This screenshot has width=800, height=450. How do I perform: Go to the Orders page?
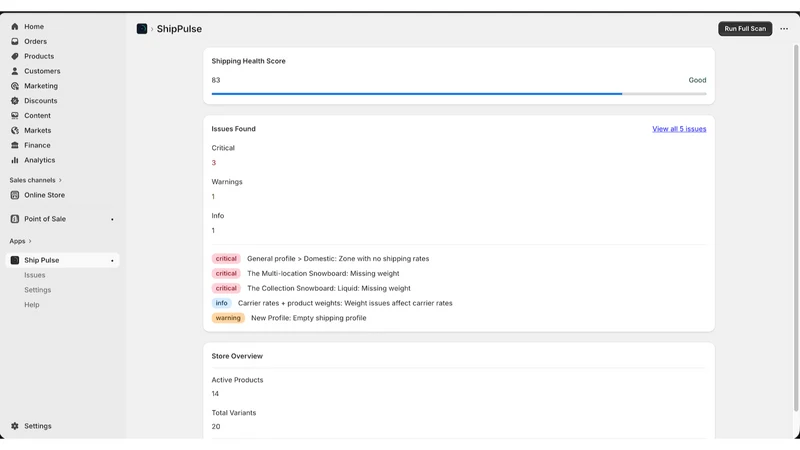tap(35, 41)
